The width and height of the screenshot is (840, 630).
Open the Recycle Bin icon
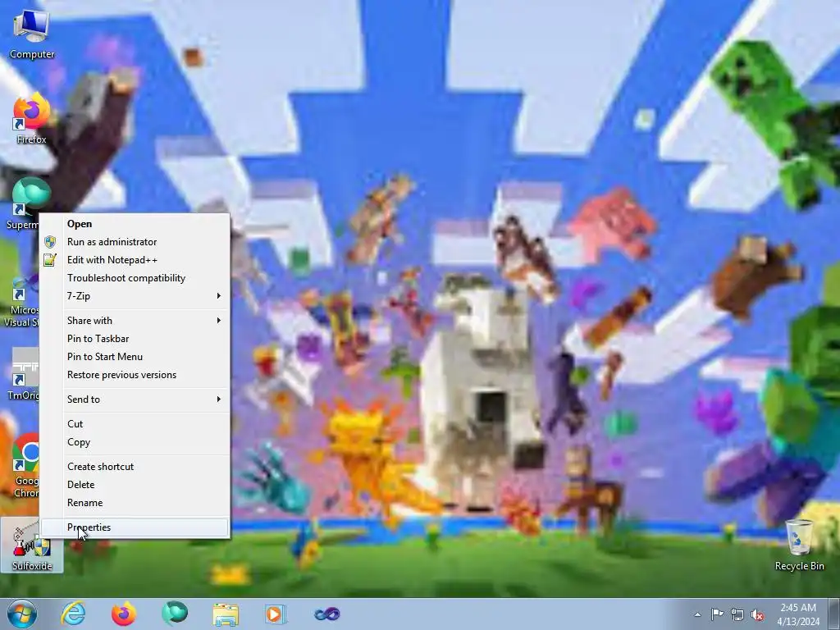pos(799,545)
